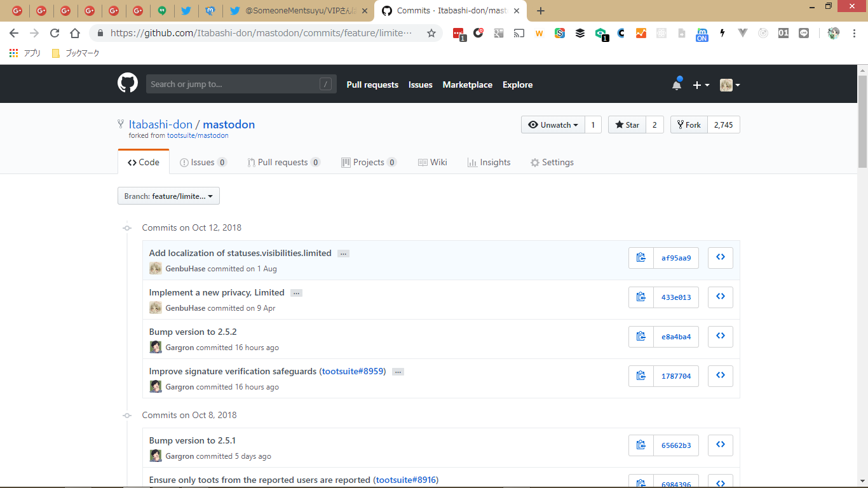Open Marketplace in the top navigation
The image size is (868, 488).
tap(467, 85)
